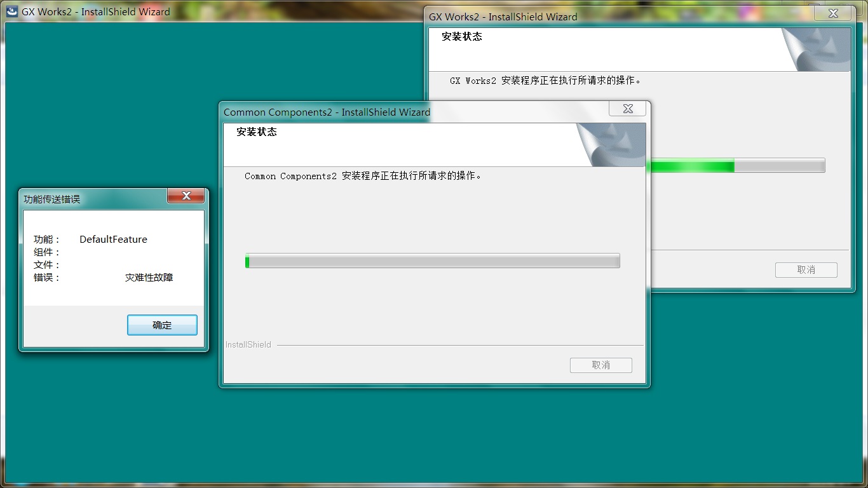This screenshot has height=488, width=868.
Task: Click the Common Components2 status message text
Action: tap(363, 176)
